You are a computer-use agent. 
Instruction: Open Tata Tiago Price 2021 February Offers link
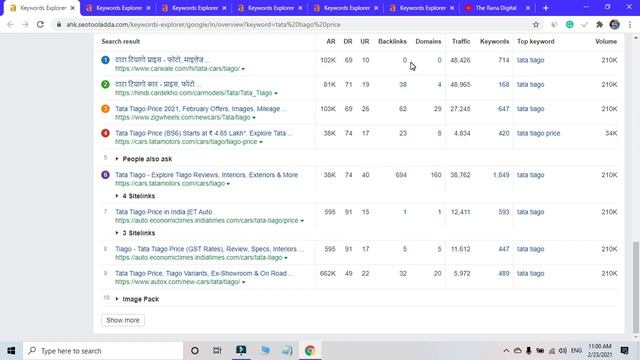pyautogui.click(x=201, y=109)
